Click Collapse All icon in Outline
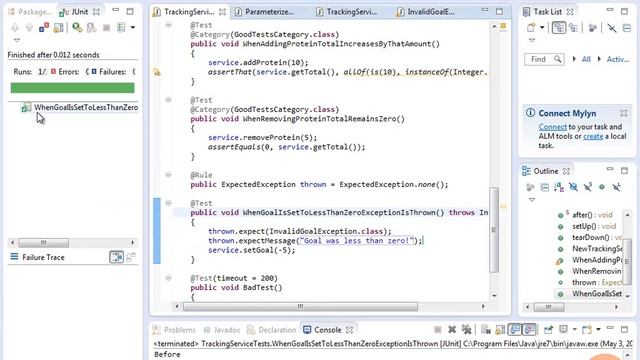640x360 pixels. [x=544, y=187]
